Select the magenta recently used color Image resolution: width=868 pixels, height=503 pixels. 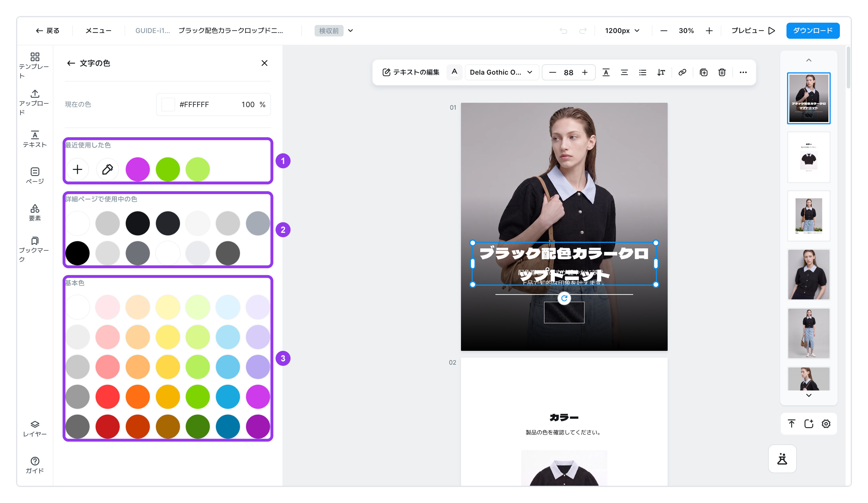click(138, 169)
